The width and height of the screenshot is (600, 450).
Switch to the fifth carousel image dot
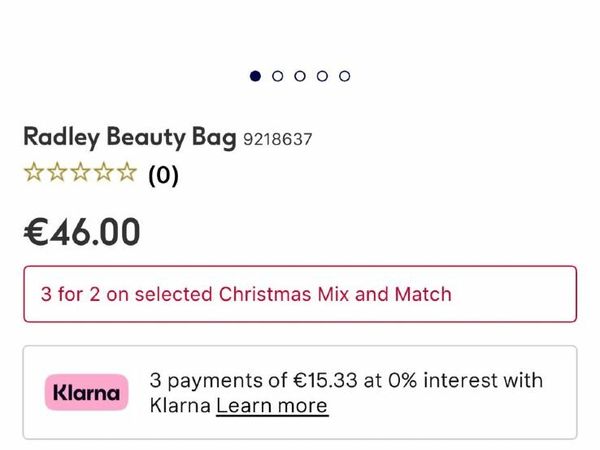(344, 76)
